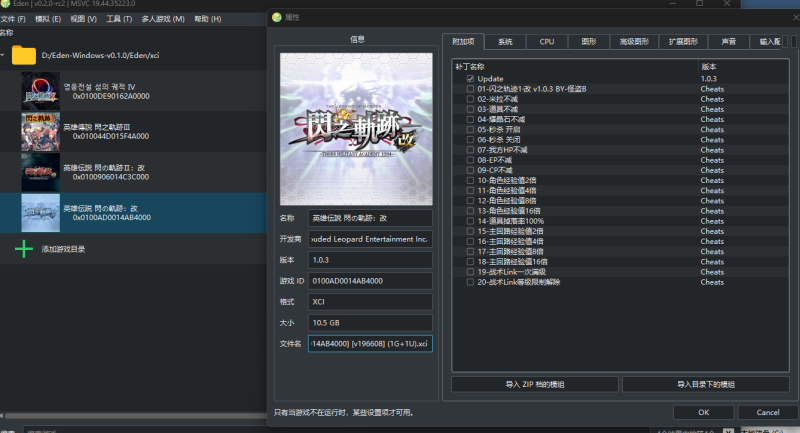Click the horizontal scrollbar under the game list
Image resolution: width=800 pixels, height=433 pixels.
point(135,416)
